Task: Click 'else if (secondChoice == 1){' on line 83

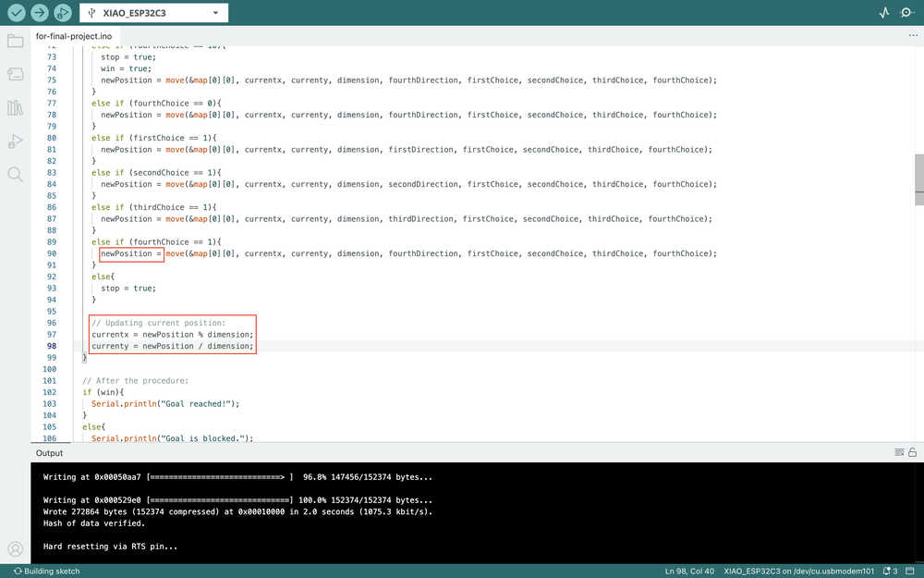Action: [156, 173]
